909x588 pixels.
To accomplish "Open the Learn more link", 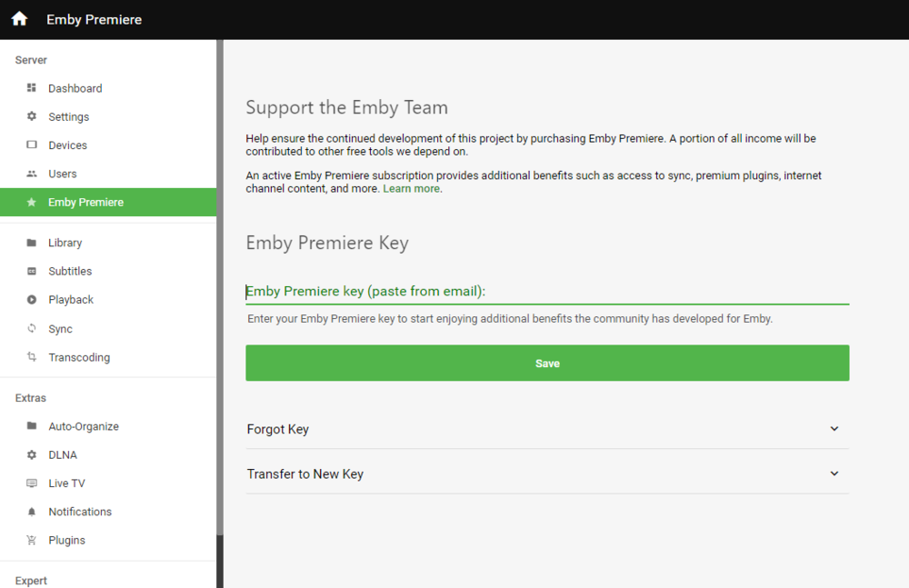I will 412,187.
